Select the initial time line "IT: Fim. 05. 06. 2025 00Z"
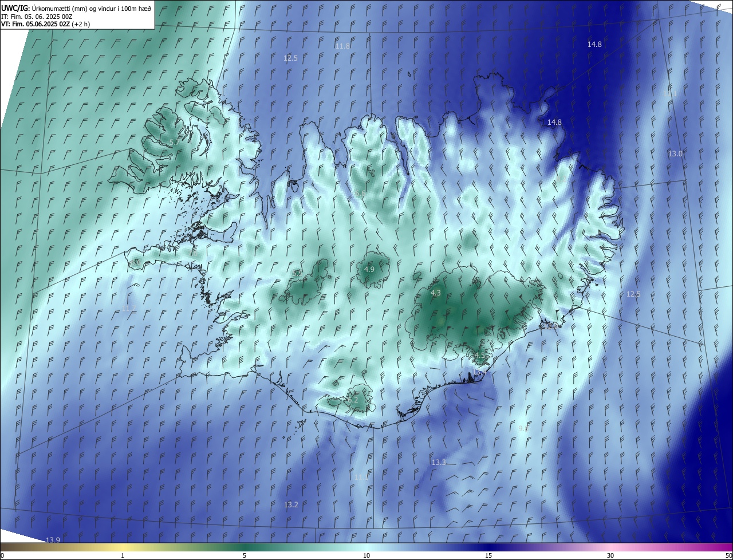The height and width of the screenshot is (560, 733). coord(37,16)
